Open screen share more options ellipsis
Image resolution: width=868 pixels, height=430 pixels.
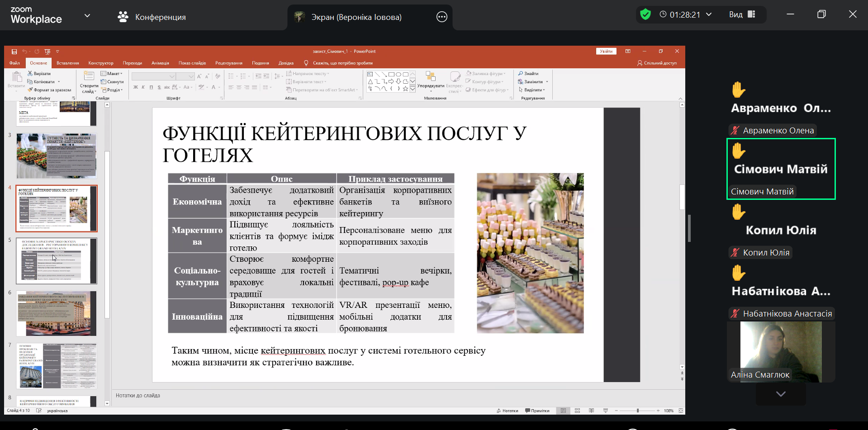(x=441, y=17)
